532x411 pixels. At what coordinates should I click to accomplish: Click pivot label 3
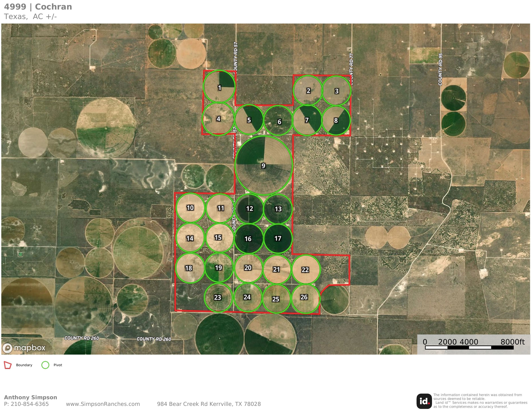pyautogui.click(x=336, y=91)
